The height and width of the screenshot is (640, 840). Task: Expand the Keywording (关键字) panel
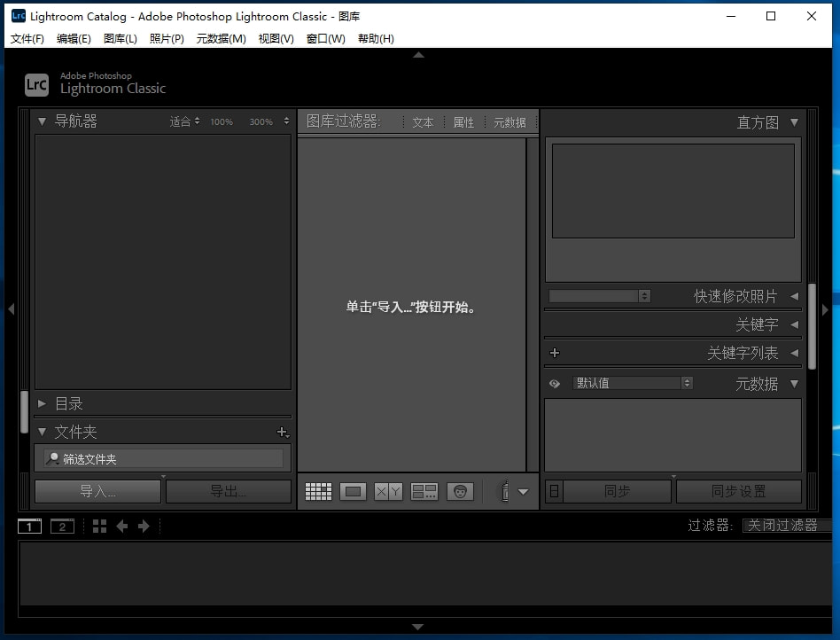(x=795, y=324)
